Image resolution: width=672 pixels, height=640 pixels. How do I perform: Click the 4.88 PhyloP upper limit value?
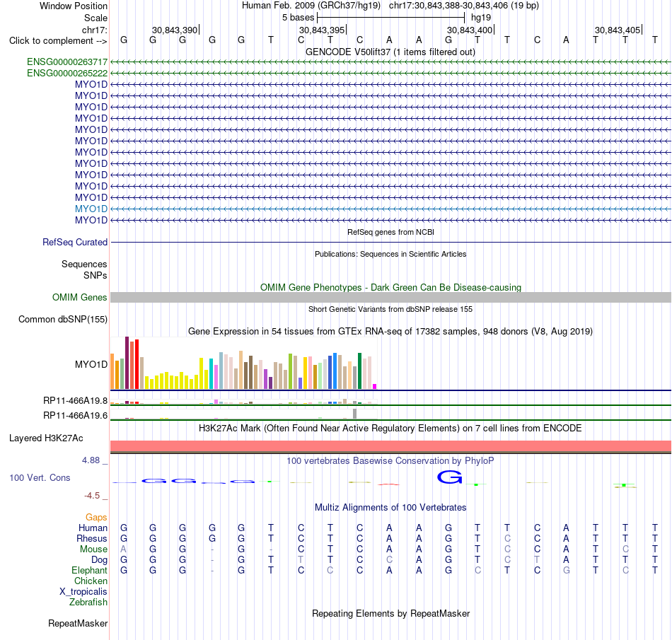click(91, 460)
